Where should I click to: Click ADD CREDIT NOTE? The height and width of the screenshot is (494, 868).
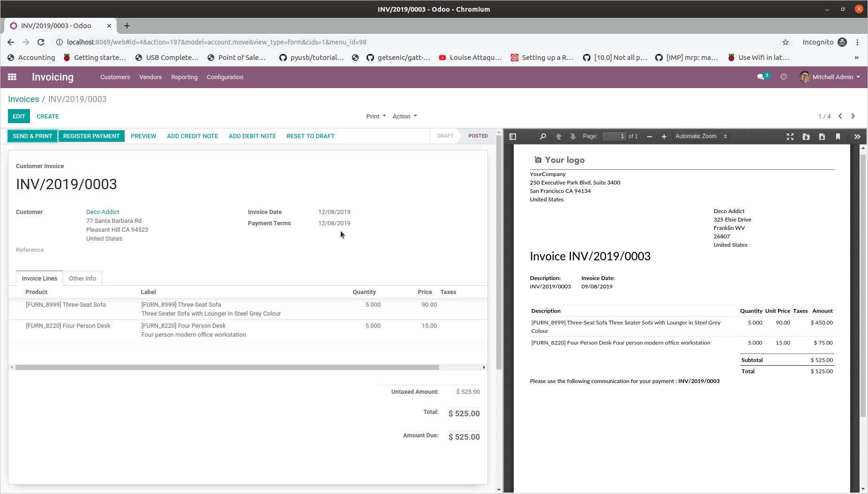pyautogui.click(x=193, y=136)
